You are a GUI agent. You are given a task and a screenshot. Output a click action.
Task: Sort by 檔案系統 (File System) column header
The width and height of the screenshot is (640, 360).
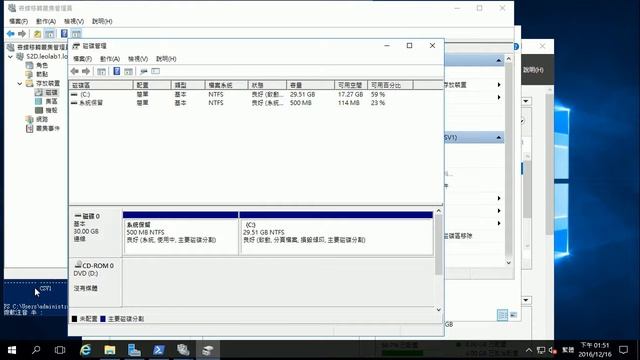[x=226, y=85]
